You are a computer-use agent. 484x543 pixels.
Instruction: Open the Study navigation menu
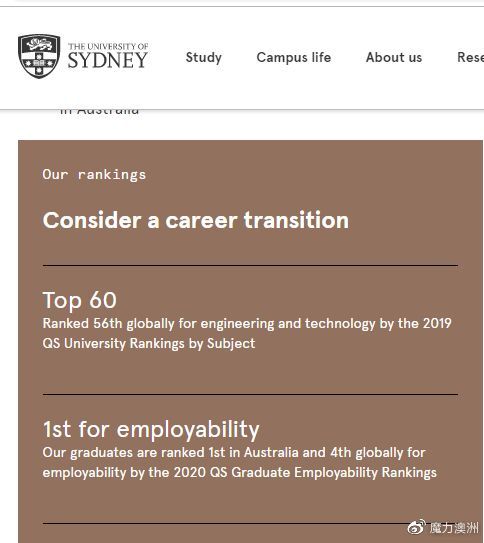coord(204,57)
